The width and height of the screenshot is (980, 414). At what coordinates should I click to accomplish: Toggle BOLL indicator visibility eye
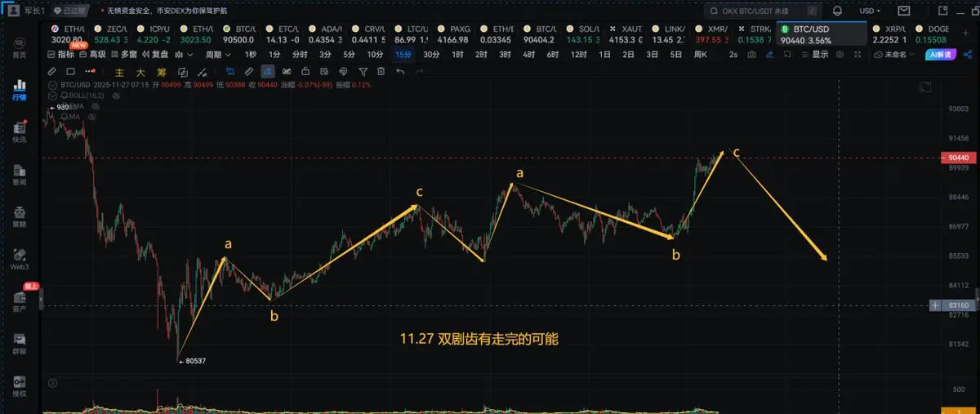click(116, 96)
